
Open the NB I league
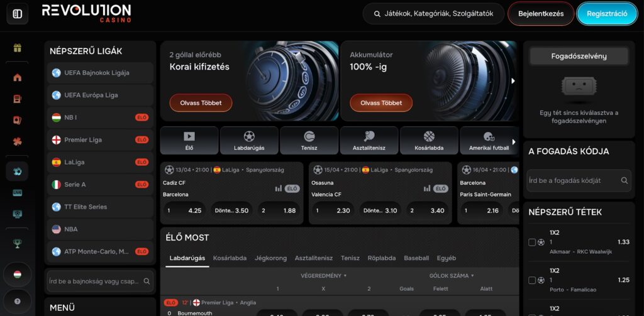click(100, 117)
